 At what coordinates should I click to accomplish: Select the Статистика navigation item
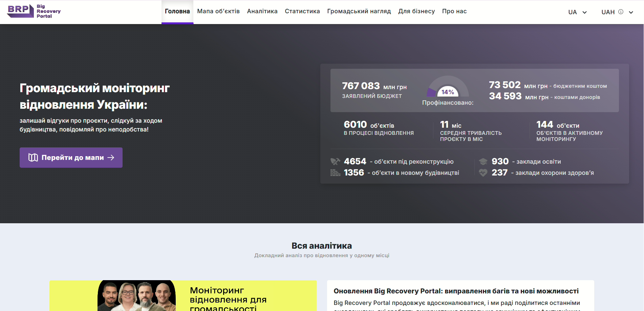[302, 11]
